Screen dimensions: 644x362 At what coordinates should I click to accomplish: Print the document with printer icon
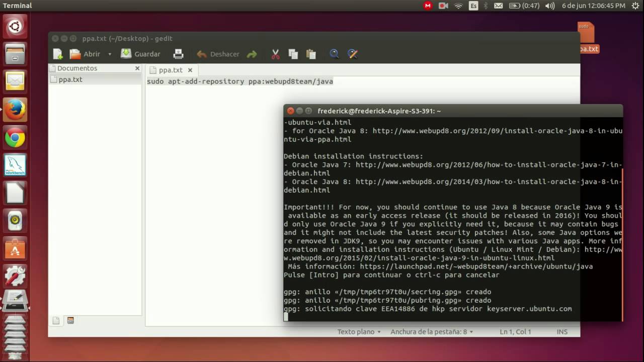(x=178, y=54)
